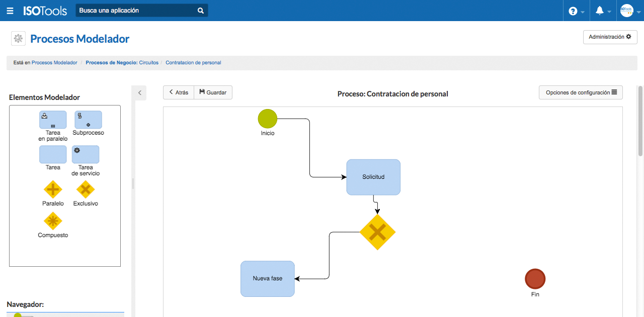
Task: Open the user profile dropdown
Action: click(x=630, y=11)
